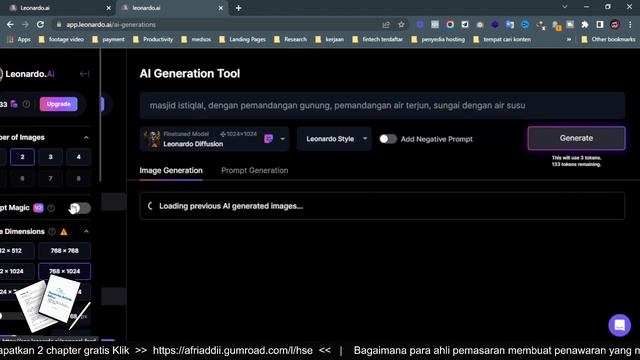
Task: Select 3 as number of images
Action: click(x=51, y=157)
